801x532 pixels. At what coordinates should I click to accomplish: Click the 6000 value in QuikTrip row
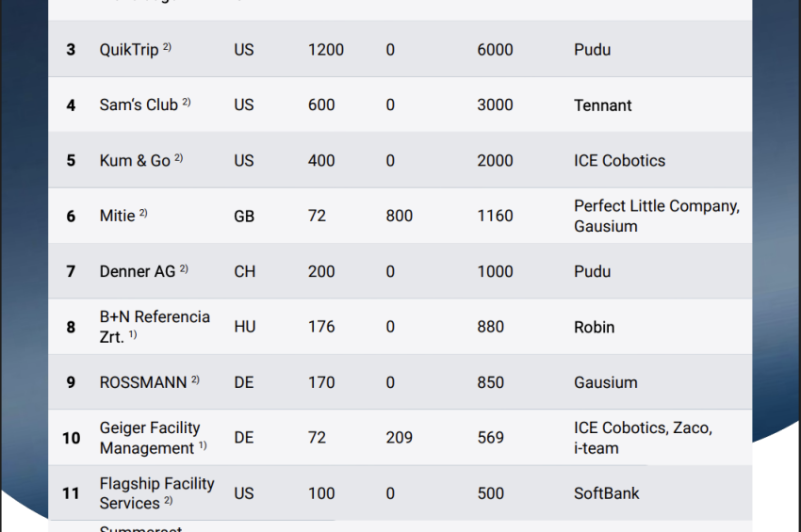click(x=495, y=50)
